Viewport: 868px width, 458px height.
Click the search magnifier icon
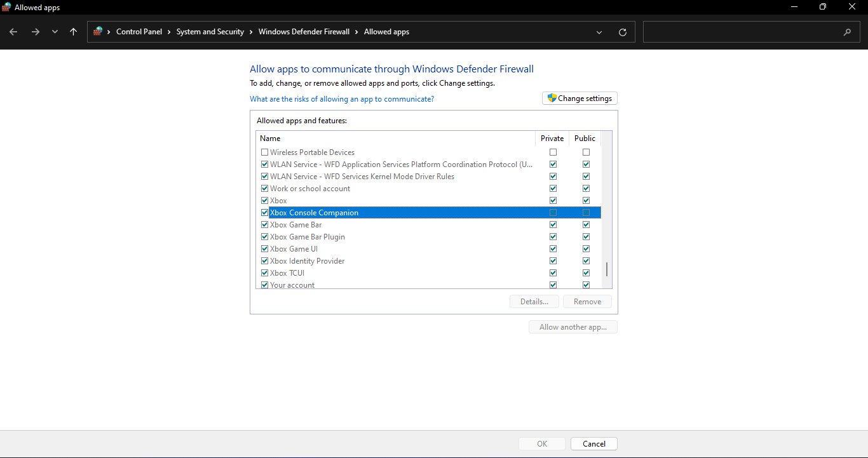[x=847, y=32]
